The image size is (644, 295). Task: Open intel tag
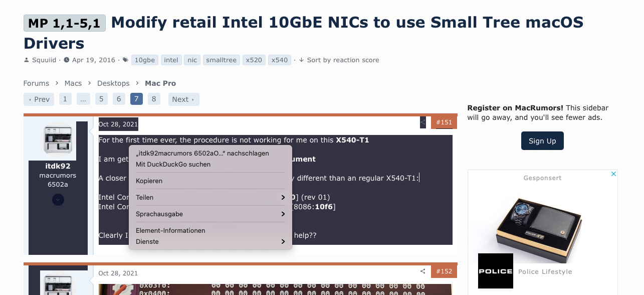pyautogui.click(x=171, y=60)
